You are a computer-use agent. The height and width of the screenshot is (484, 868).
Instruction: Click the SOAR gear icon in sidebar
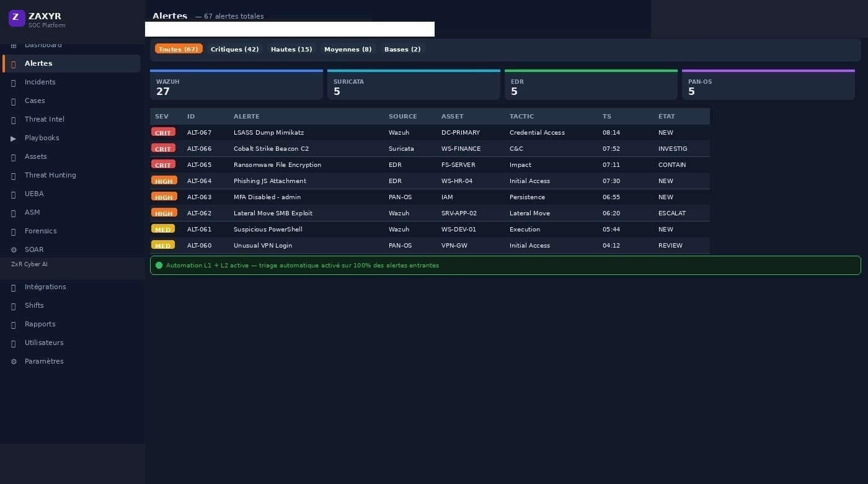[14, 250]
